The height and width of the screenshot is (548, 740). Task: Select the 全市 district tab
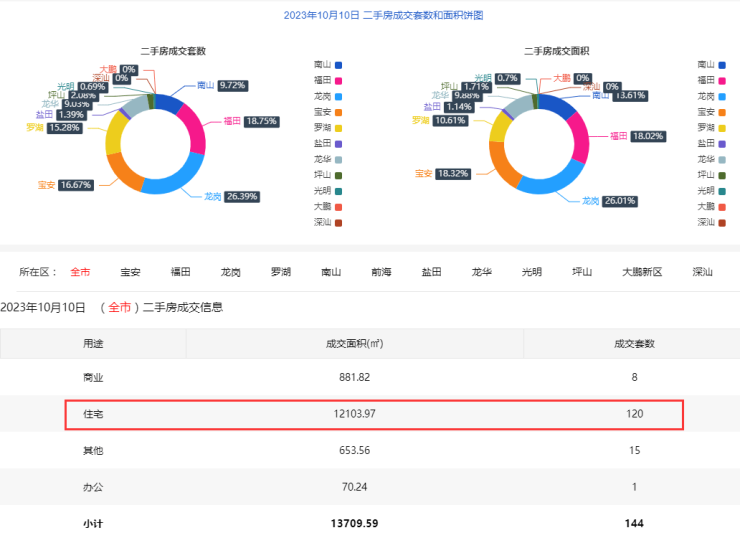pyautogui.click(x=80, y=272)
